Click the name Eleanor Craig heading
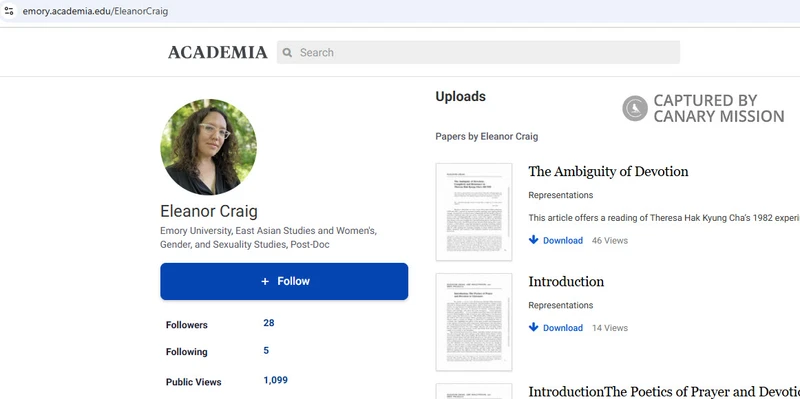Viewport: 800px width, 399px height. tap(209, 211)
